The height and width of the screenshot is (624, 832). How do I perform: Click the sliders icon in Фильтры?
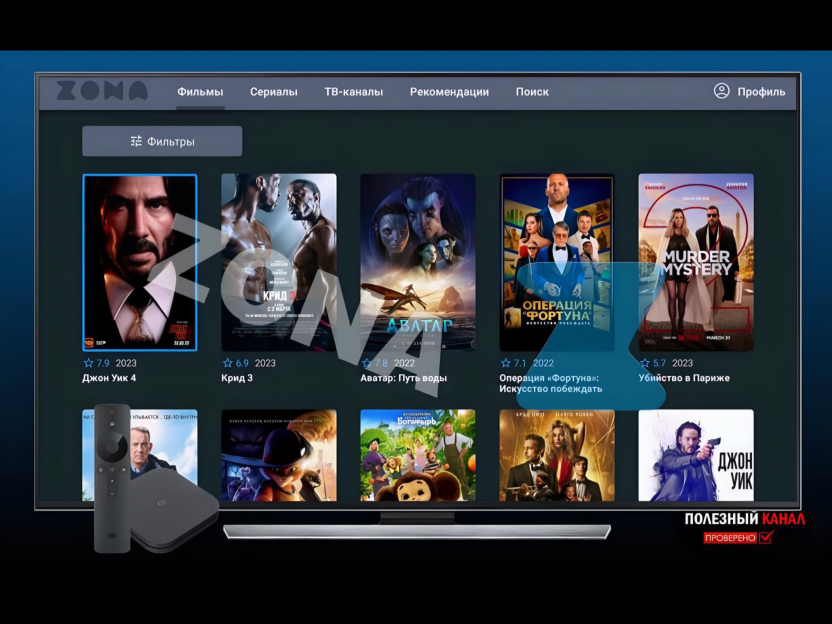pos(136,142)
